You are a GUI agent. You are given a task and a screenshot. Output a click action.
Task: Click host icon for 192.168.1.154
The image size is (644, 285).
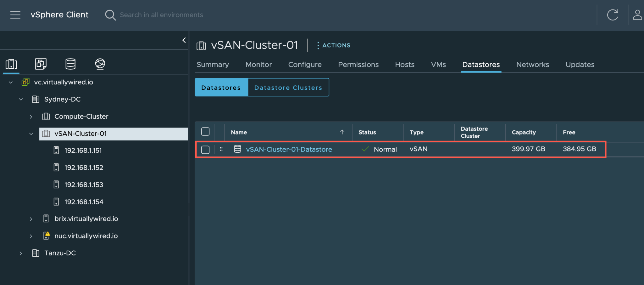(x=56, y=202)
